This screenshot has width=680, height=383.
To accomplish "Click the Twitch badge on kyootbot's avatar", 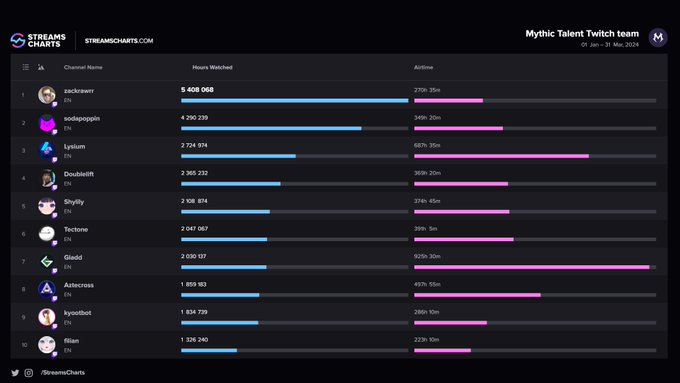I will tap(55, 326).
